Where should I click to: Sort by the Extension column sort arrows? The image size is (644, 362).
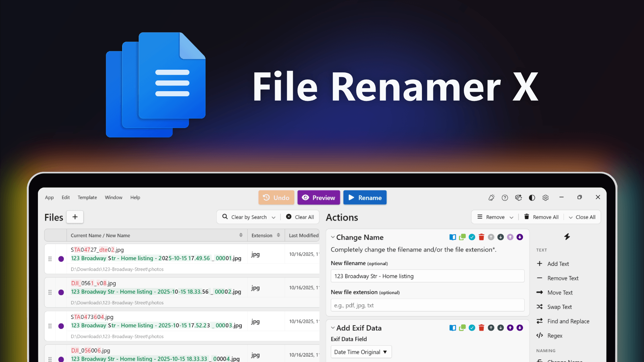click(x=278, y=235)
